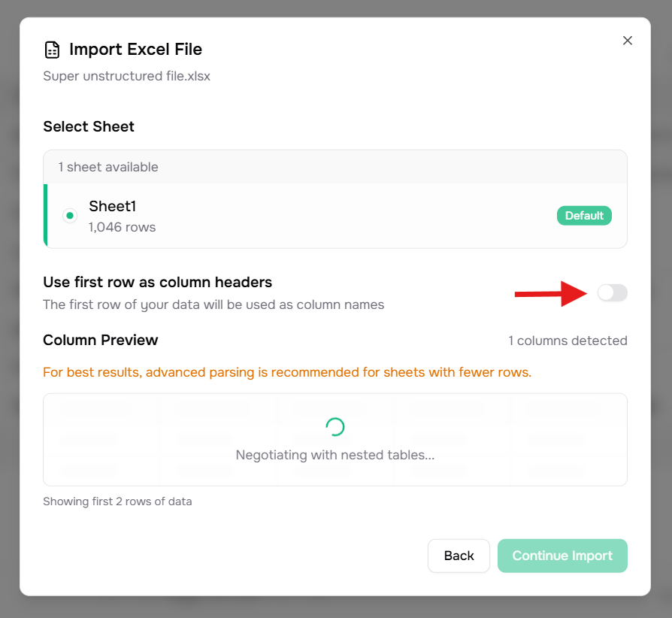This screenshot has width=672, height=618.
Task: Click the Excel file icon beside the dialog title
Action: (x=51, y=49)
